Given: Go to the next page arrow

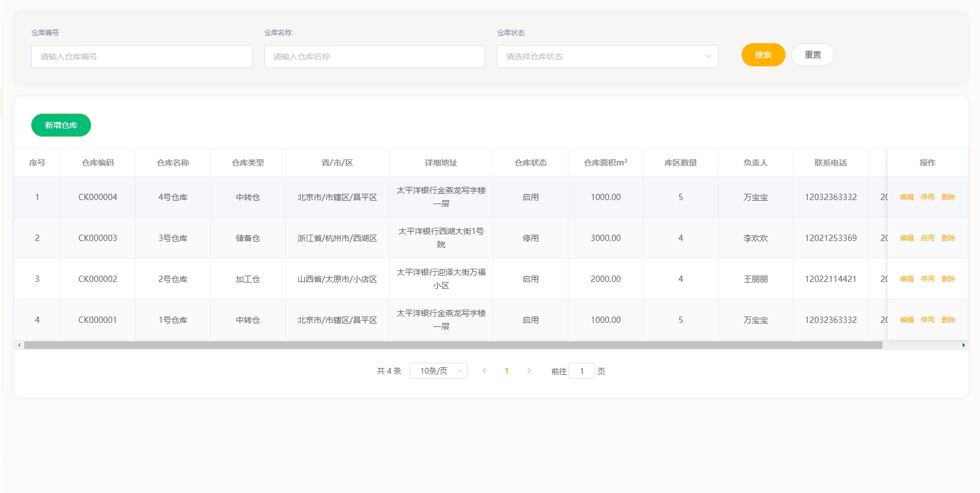Looking at the screenshot, I should [x=529, y=371].
